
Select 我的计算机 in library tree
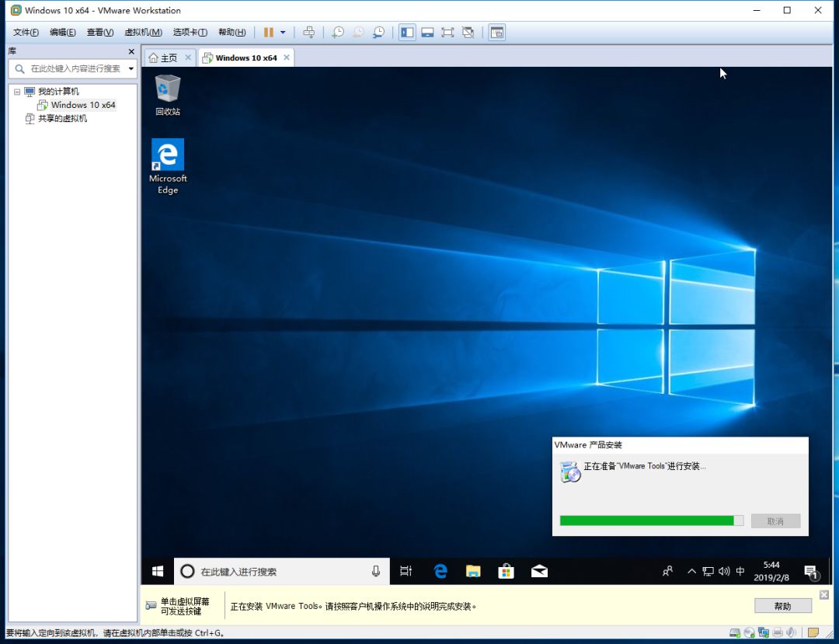pyautogui.click(x=58, y=92)
